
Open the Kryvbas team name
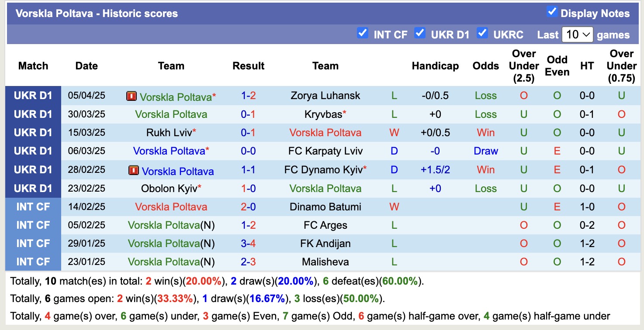(323, 114)
